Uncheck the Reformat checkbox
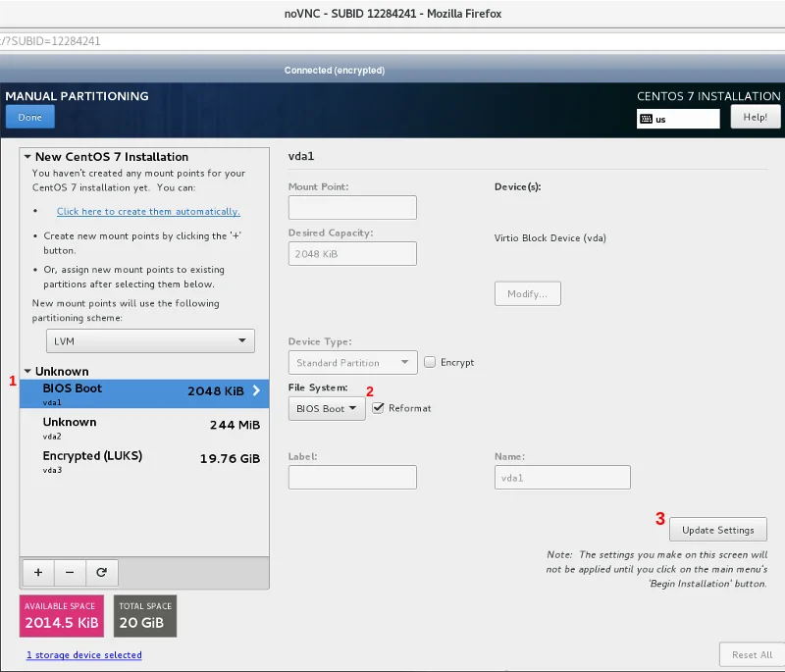Image resolution: width=785 pixels, height=672 pixels. (x=378, y=408)
